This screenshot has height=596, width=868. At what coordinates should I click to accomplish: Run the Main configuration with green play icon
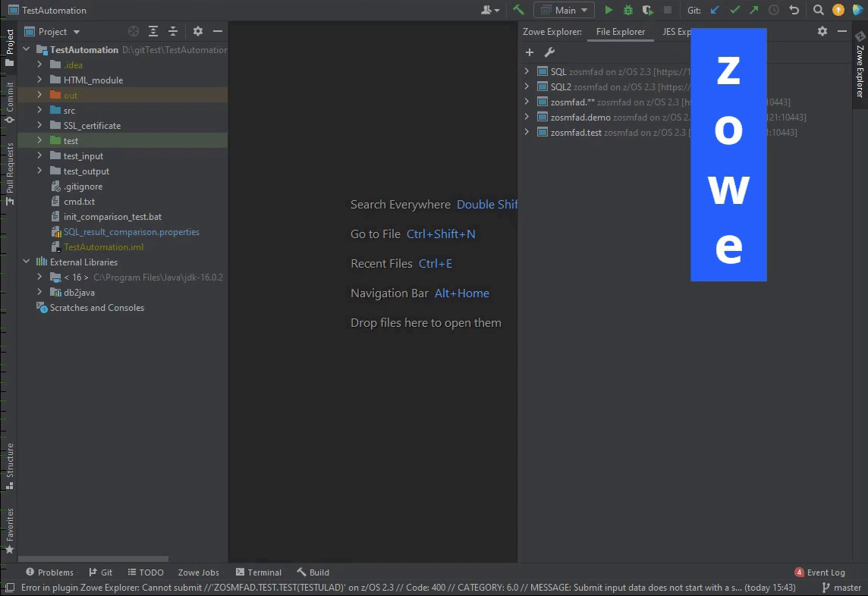[609, 10]
